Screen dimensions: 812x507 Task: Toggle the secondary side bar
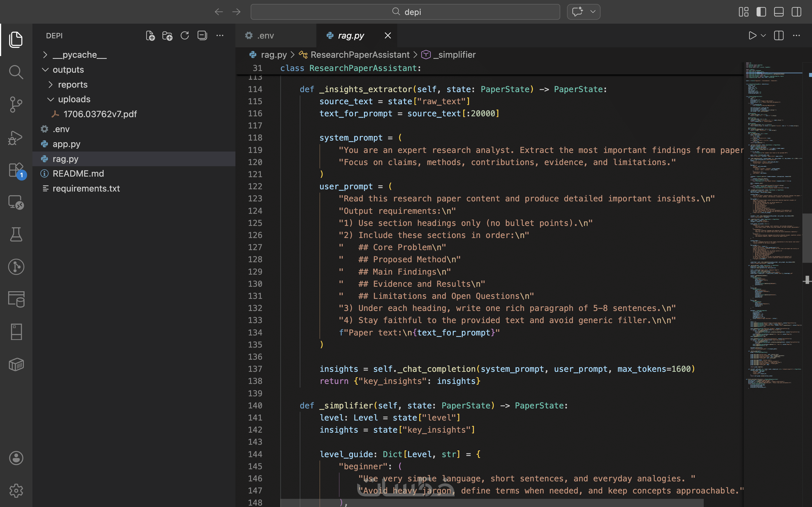pos(796,12)
